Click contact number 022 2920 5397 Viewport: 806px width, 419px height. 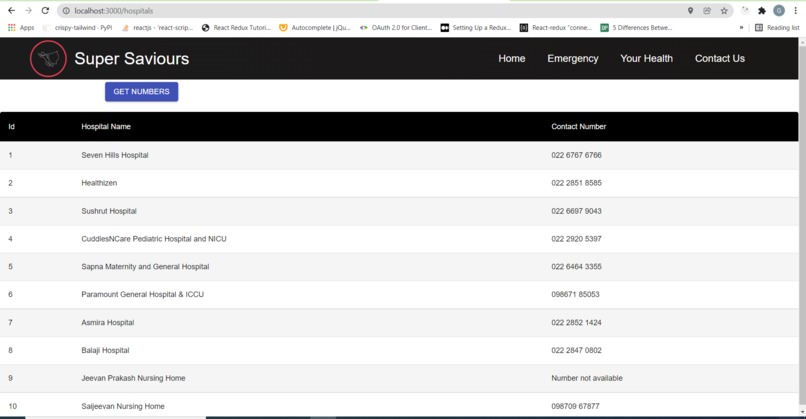tap(576, 239)
